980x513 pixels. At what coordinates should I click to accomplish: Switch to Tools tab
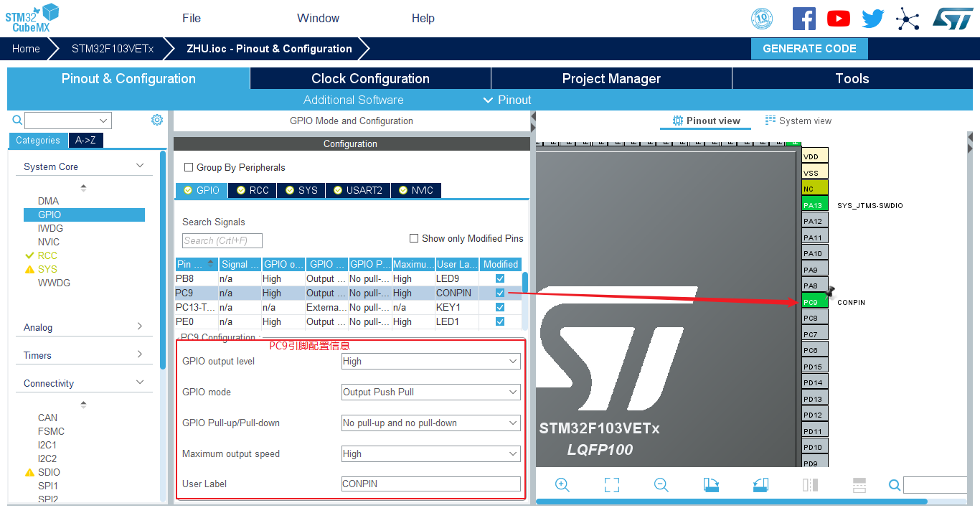(x=852, y=78)
